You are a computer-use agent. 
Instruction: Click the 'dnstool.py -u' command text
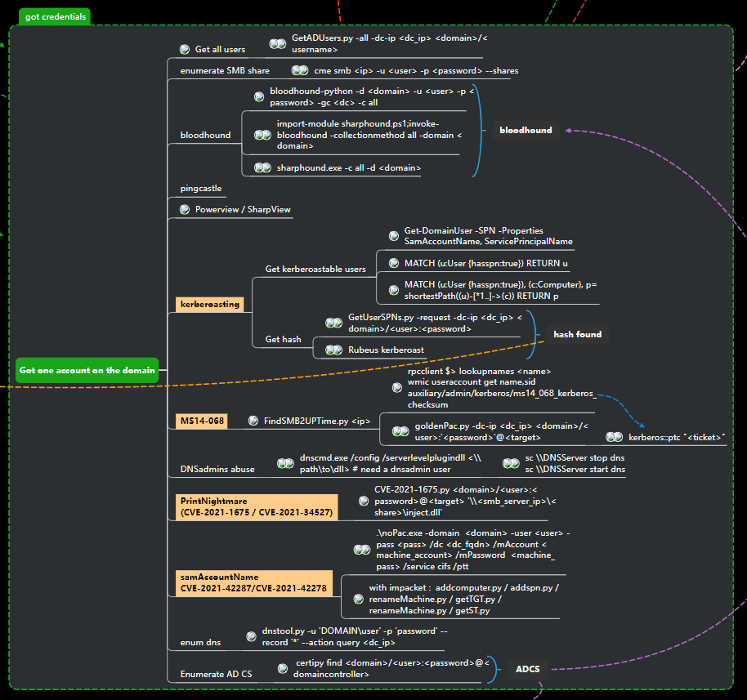(x=355, y=636)
